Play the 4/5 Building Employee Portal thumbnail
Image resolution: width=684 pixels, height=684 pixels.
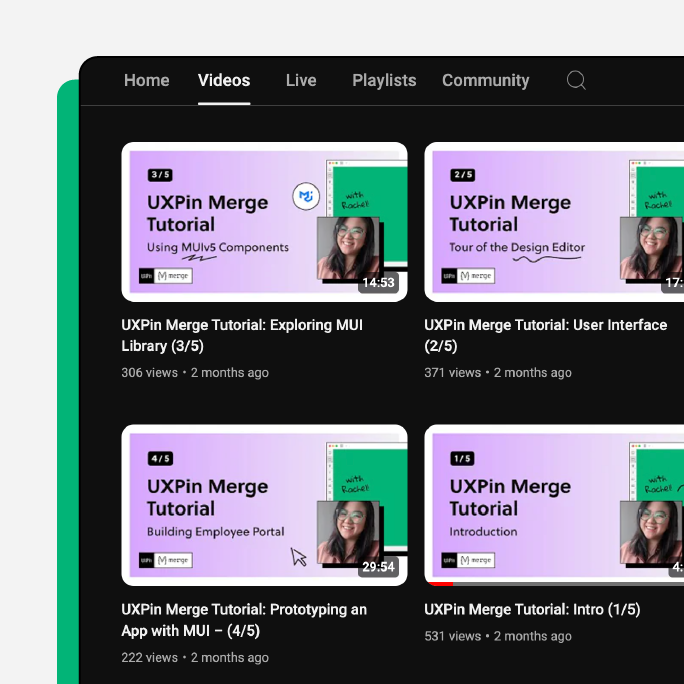(264, 505)
